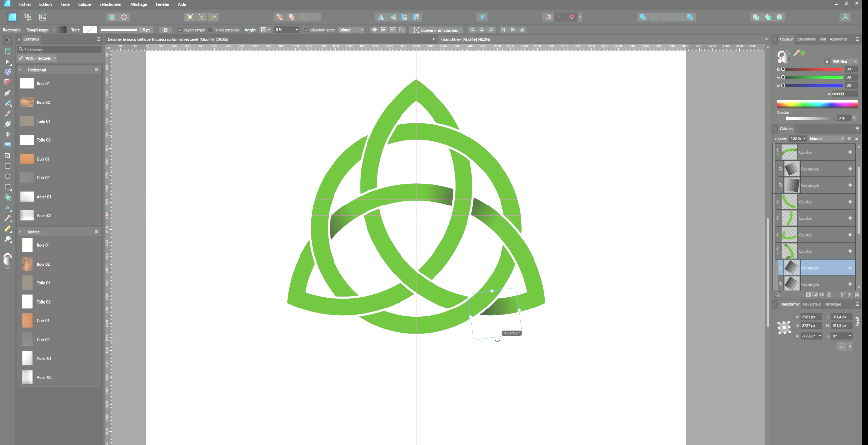This screenshot has height=445, width=868.
Task: Switch to the Historique panel tab
Action: pos(833,304)
